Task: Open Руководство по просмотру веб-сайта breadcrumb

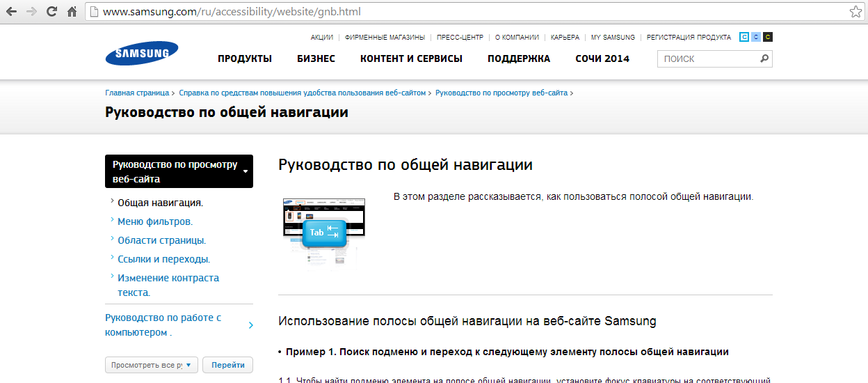Action: tap(501, 93)
